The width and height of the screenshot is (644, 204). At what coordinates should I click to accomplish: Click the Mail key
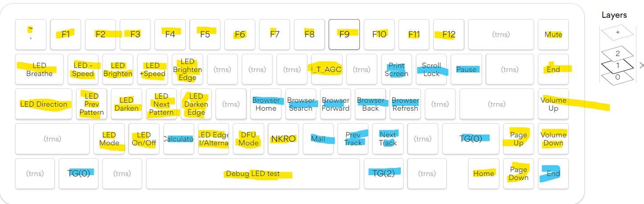point(318,139)
